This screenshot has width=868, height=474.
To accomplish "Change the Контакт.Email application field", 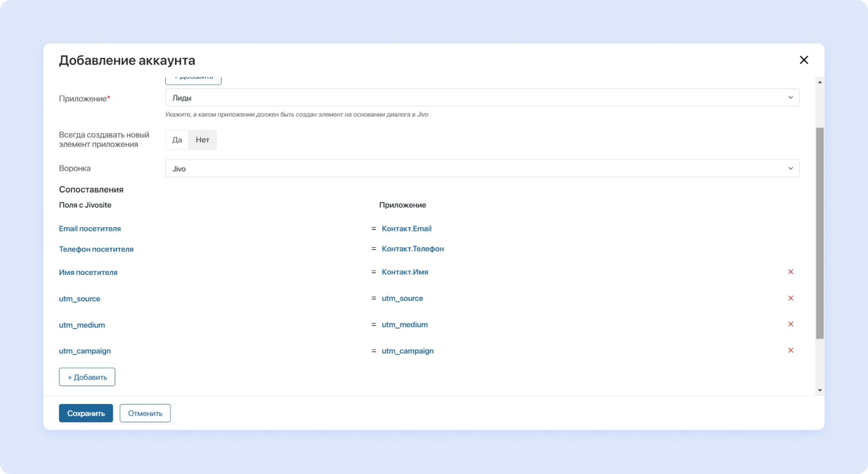I will [406, 229].
